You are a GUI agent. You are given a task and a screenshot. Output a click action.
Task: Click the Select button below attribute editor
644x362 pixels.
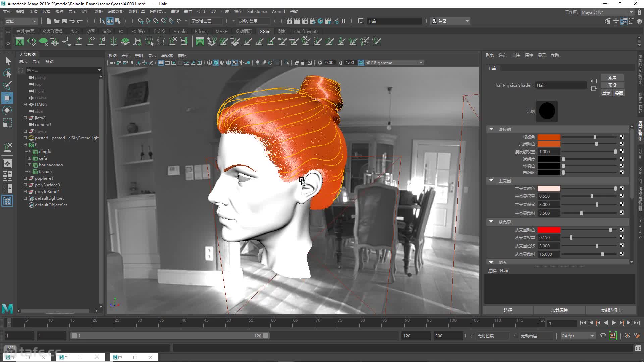[x=508, y=310]
